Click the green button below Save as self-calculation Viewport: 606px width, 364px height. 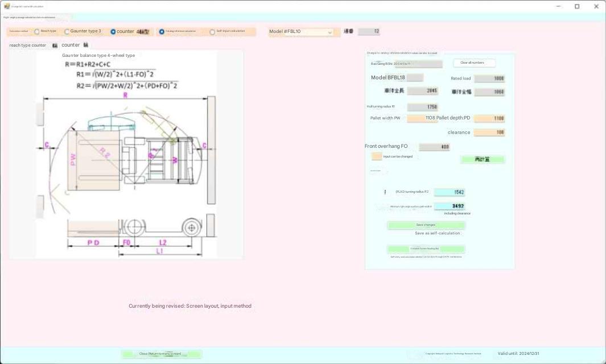pos(426,249)
